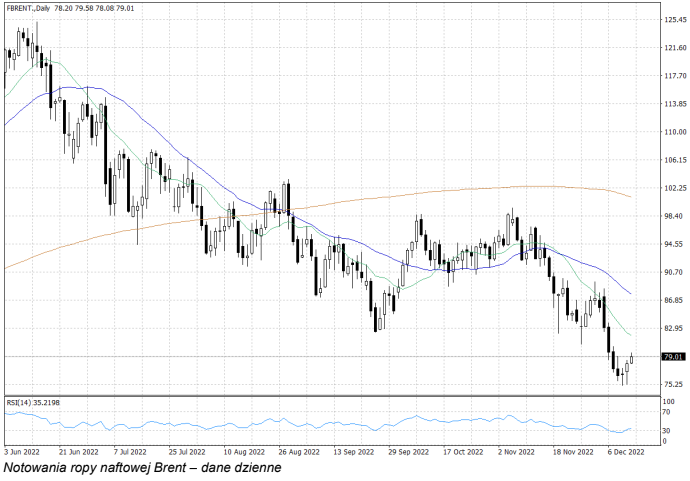Click the 75.25 price axis label
Viewport: 690px width, 481px height.
click(674, 384)
